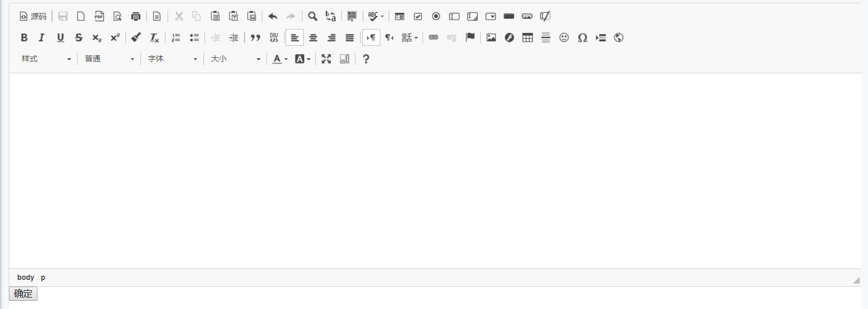The image size is (868, 309).
Task: Toggle bold formatting
Action: (24, 38)
